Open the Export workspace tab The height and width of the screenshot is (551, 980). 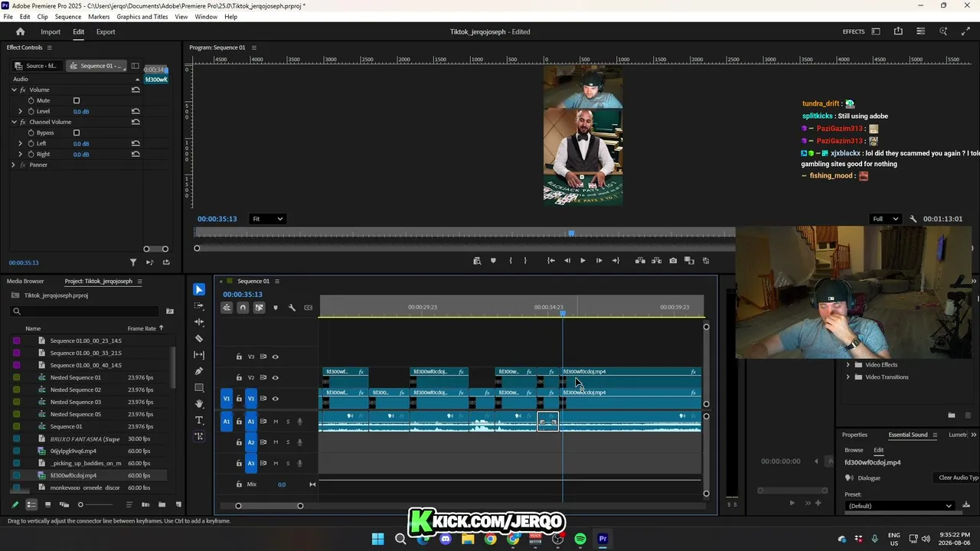[x=106, y=32]
